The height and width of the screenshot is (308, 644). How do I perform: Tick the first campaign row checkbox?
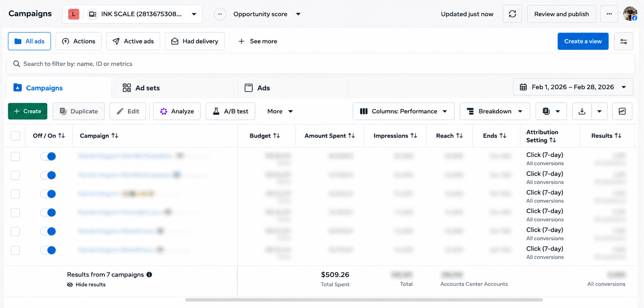[x=15, y=156]
